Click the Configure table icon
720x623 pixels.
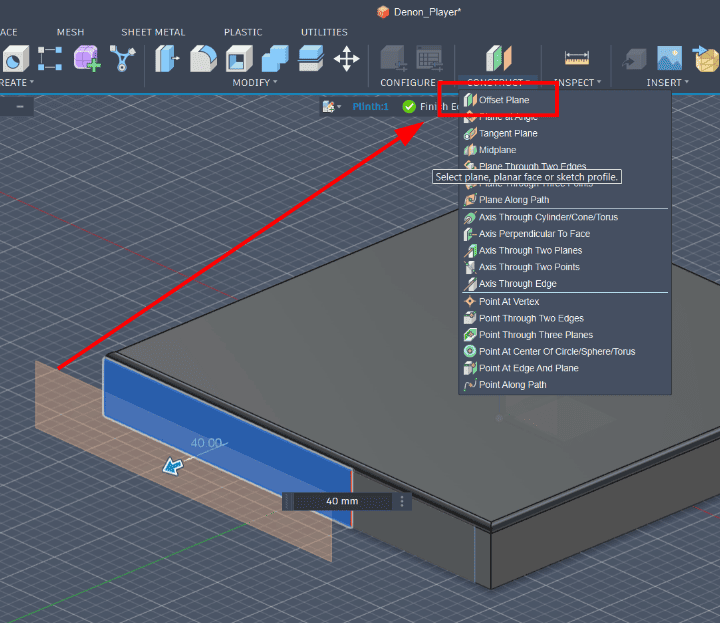(x=429, y=58)
